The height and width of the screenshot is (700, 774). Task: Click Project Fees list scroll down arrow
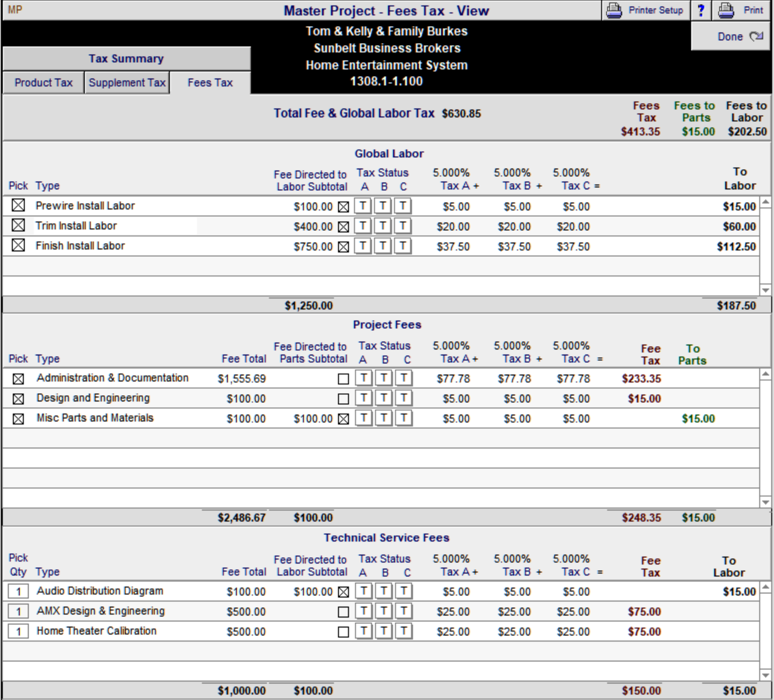tap(766, 502)
